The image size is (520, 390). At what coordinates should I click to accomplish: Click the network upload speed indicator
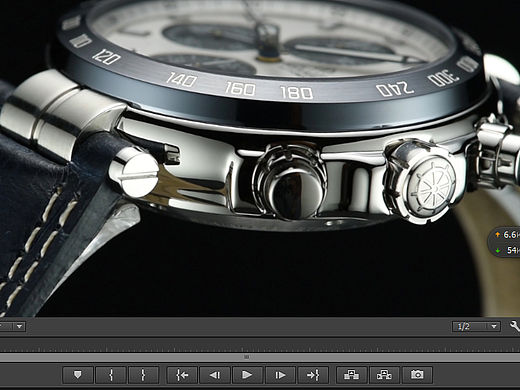click(x=507, y=235)
